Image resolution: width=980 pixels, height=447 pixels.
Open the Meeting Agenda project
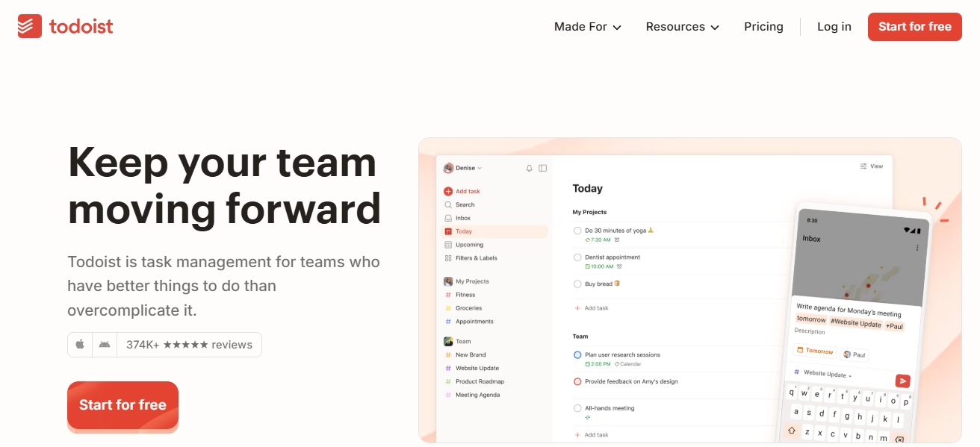pyautogui.click(x=472, y=396)
